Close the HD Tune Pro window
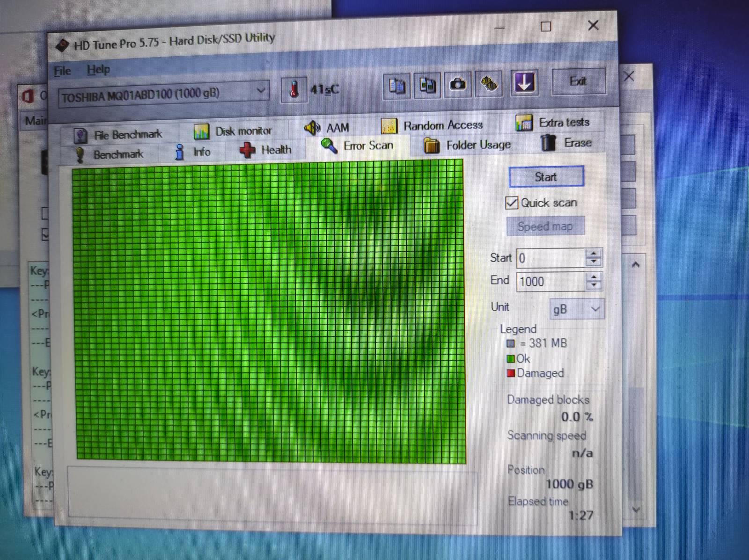749x560 pixels. (593, 25)
